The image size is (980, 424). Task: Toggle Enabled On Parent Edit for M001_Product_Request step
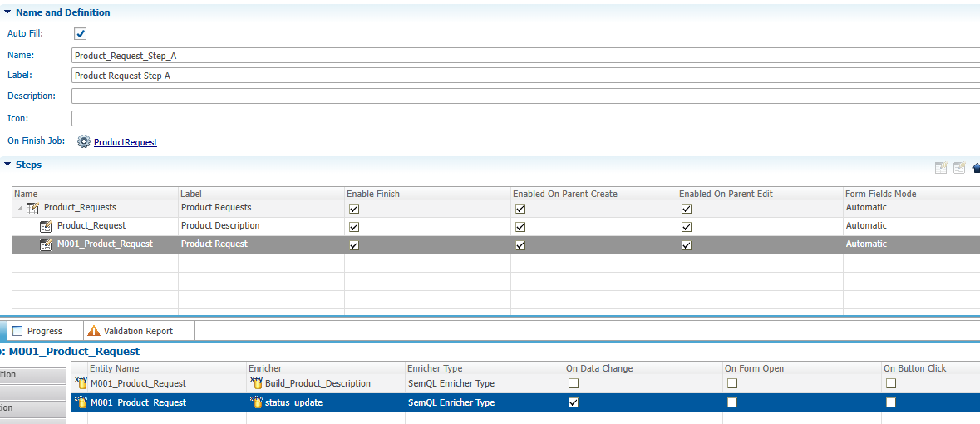click(687, 245)
